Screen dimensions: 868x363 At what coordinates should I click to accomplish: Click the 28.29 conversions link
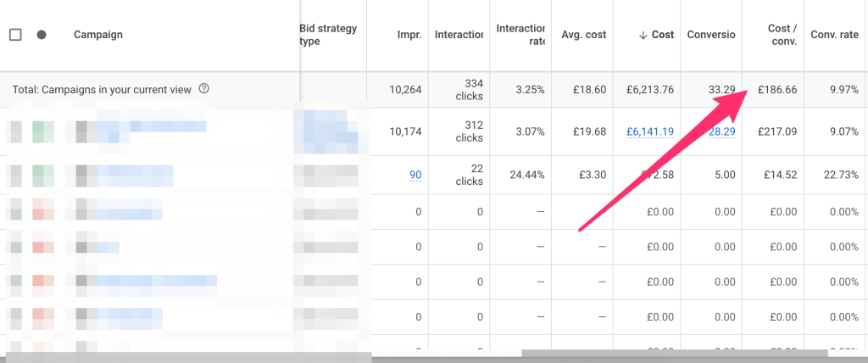tap(721, 131)
